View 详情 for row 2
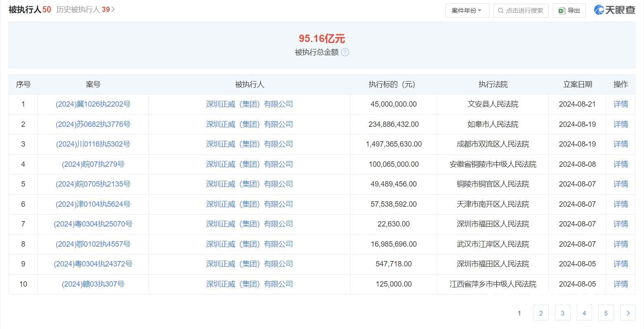 (x=620, y=124)
